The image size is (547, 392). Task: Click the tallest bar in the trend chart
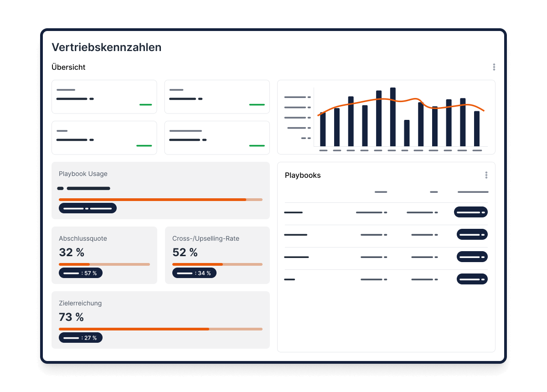[393, 116]
